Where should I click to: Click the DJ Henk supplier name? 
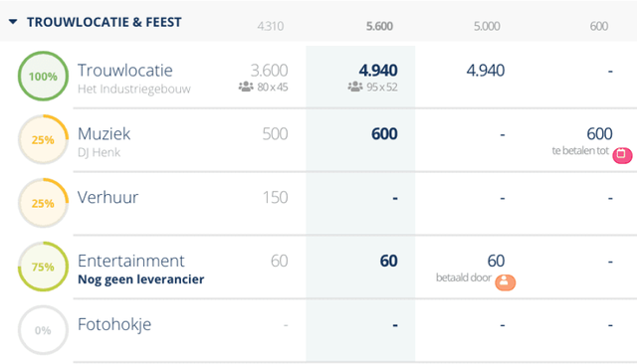(100, 152)
